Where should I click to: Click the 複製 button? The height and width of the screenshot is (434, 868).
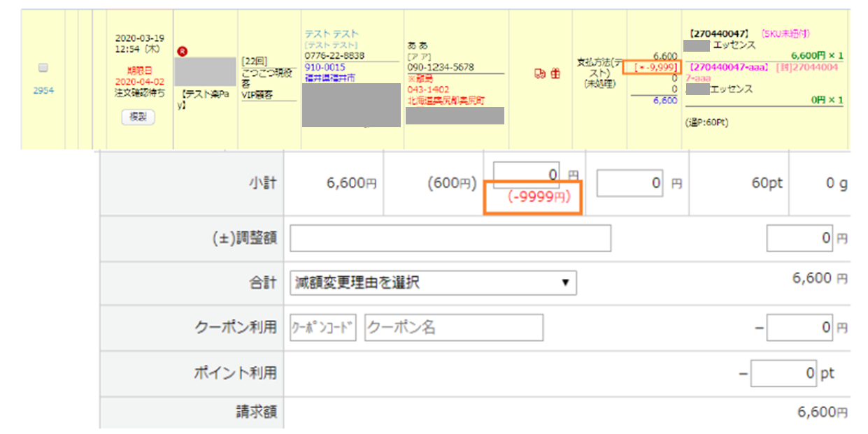coord(138,117)
